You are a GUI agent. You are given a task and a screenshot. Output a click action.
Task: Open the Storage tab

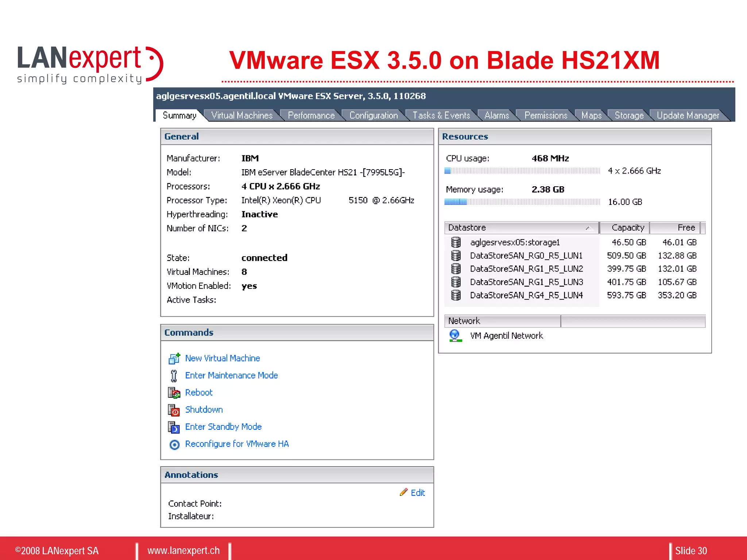629,115
